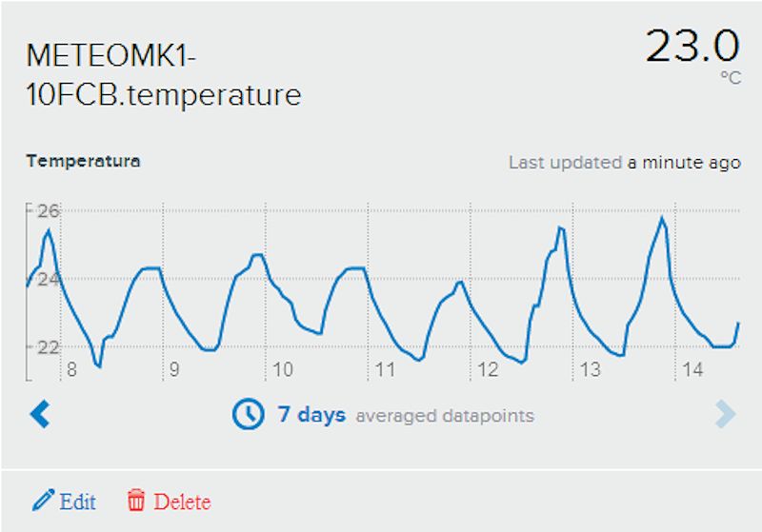This screenshot has height=532, width=762.
Task: Select day 14 on the chart axis
Action: [x=693, y=370]
